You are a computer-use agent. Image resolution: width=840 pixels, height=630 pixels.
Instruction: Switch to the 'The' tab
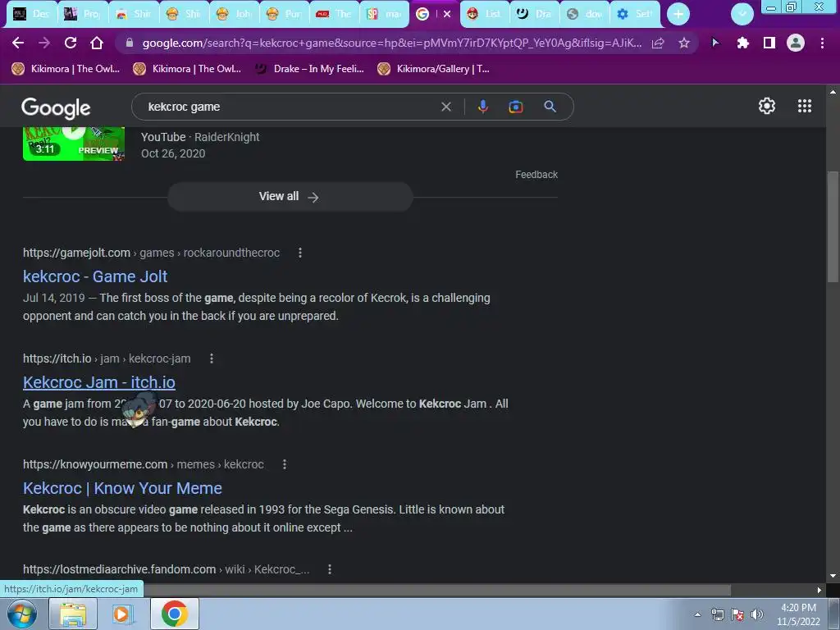point(335,14)
